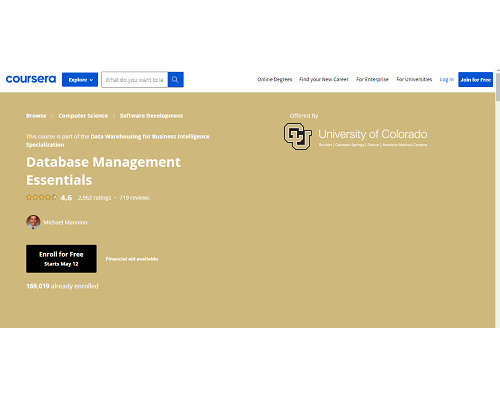This screenshot has height=400, width=500.
Task: Click the search input field
Action: [135, 80]
